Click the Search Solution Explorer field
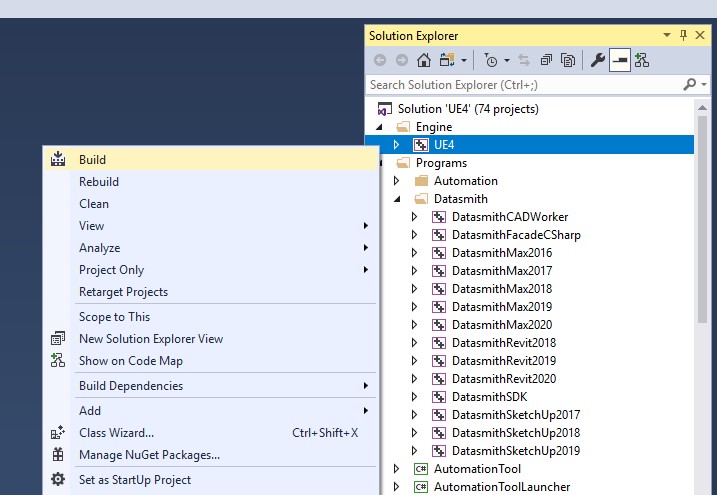The image size is (717, 495). [524, 85]
